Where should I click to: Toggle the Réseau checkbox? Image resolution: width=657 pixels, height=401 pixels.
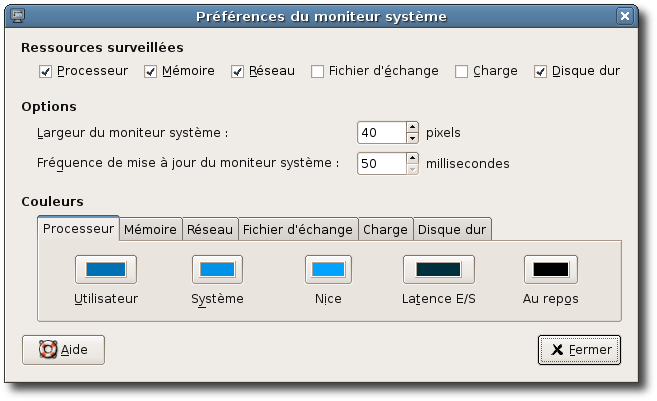pyautogui.click(x=238, y=71)
